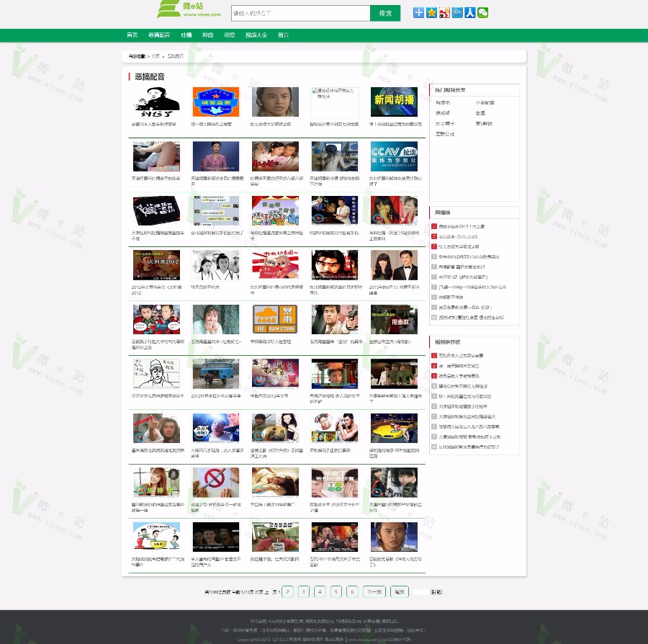The height and width of the screenshot is (644, 648).
Task: Click the Tencent Weibo share icon
Action: [x=456, y=13]
